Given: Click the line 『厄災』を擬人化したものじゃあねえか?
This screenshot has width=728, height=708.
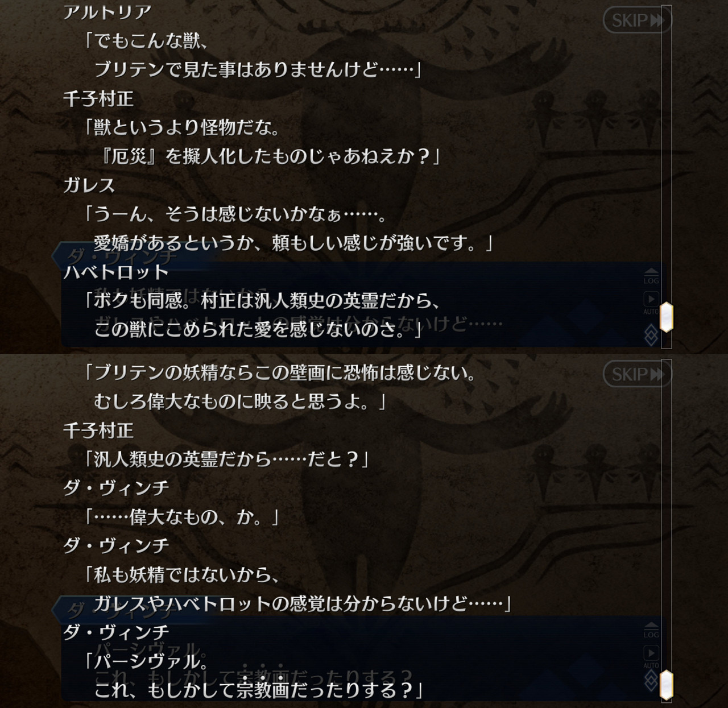Looking at the screenshot, I should click(x=268, y=156).
